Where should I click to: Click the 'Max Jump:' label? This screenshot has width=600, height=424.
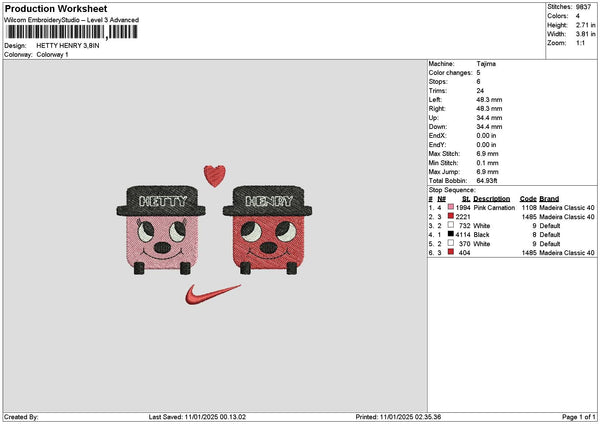(444, 172)
